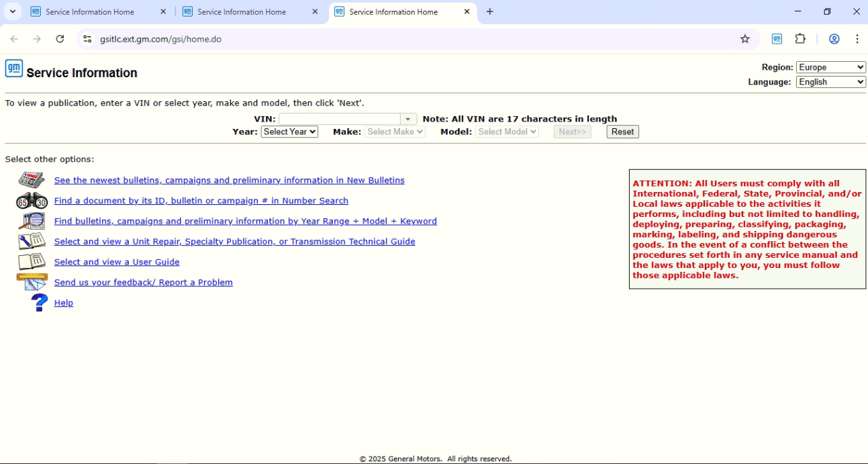Viewport: 868px width, 464px height.
Task: Click the book icon beside User Guide link
Action: click(31, 261)
